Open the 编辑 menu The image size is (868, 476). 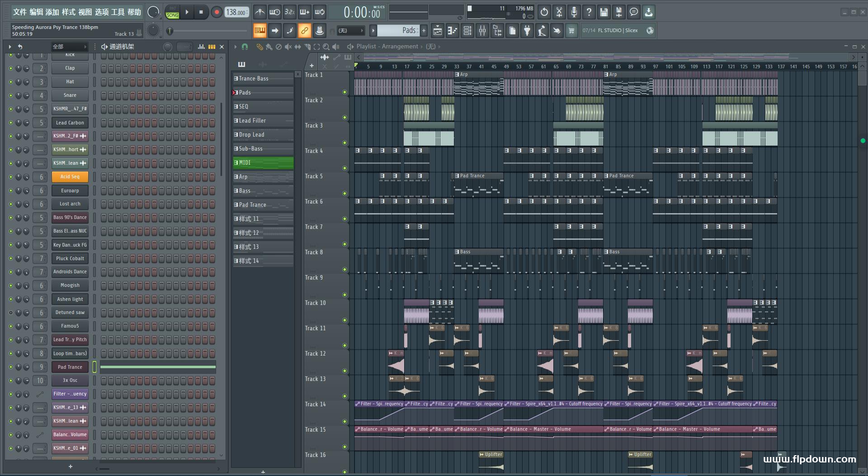coord(36,12)
